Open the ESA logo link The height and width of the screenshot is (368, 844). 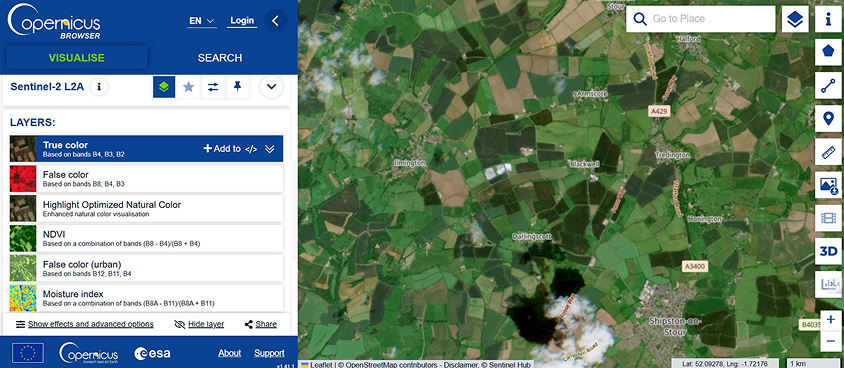click(x=152, y=353)
